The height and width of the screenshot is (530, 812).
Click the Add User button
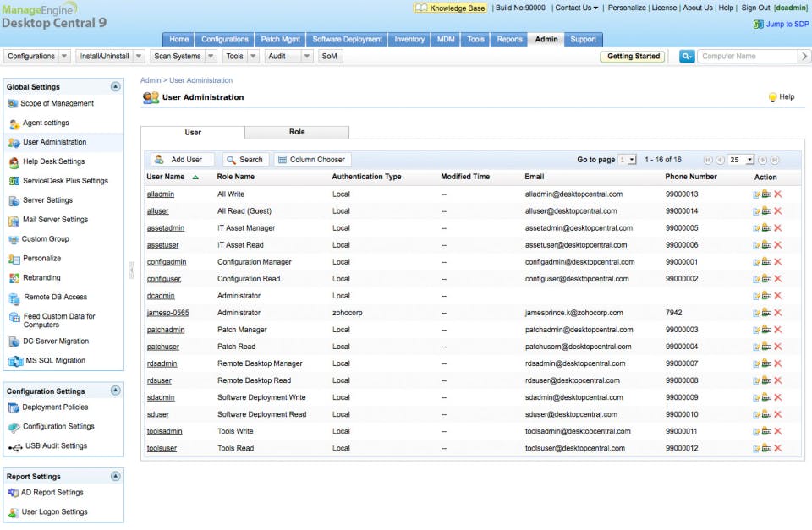pos(183,160)
